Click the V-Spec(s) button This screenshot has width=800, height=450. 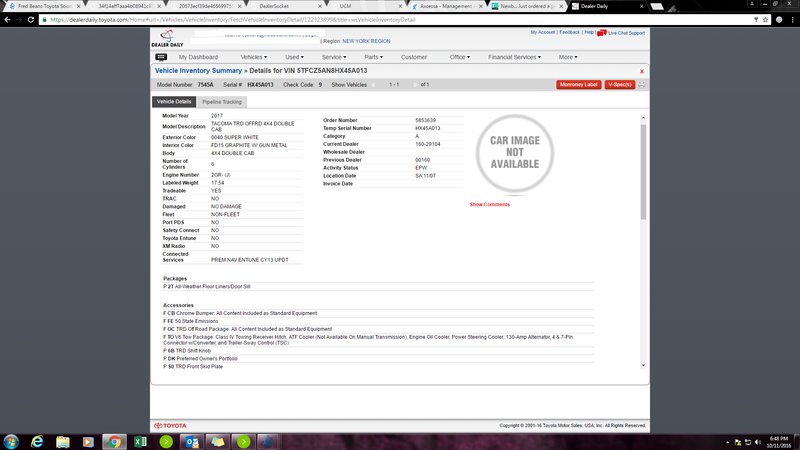click(620, 85)
